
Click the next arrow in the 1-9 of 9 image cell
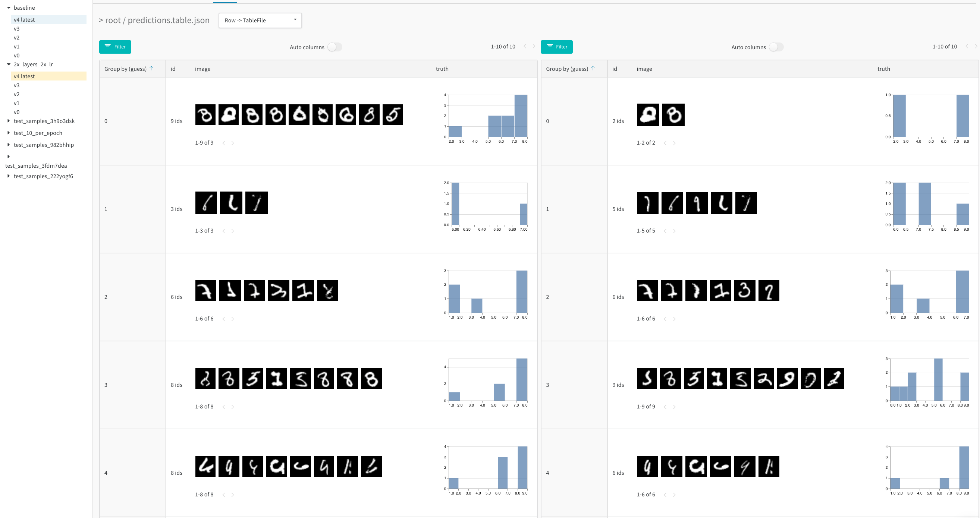tap(232, 143)
